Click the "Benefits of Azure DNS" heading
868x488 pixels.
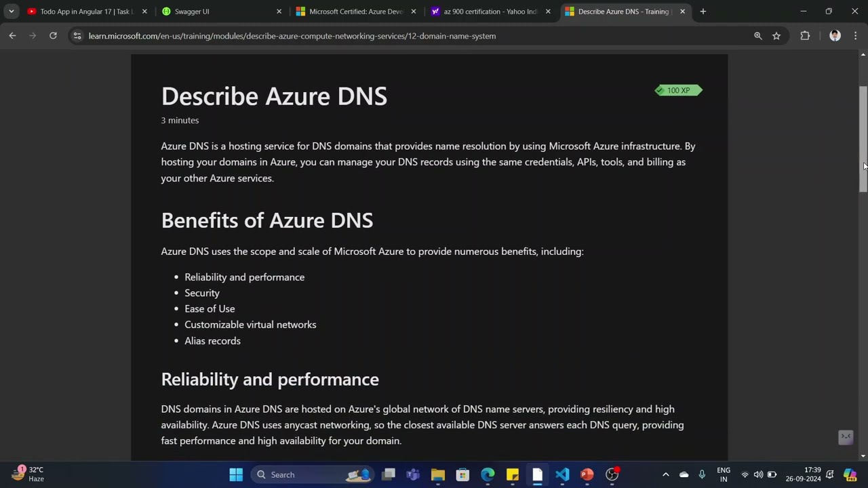[x=267, y=220]
